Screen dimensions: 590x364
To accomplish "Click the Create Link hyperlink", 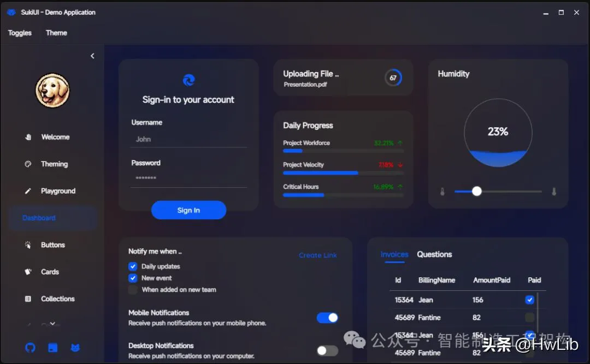I will (317, 255).
